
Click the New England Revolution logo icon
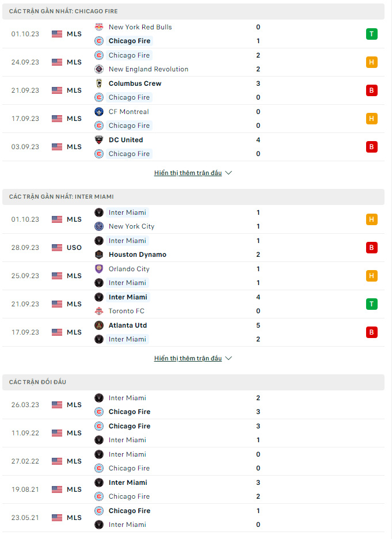click(99, 69)
